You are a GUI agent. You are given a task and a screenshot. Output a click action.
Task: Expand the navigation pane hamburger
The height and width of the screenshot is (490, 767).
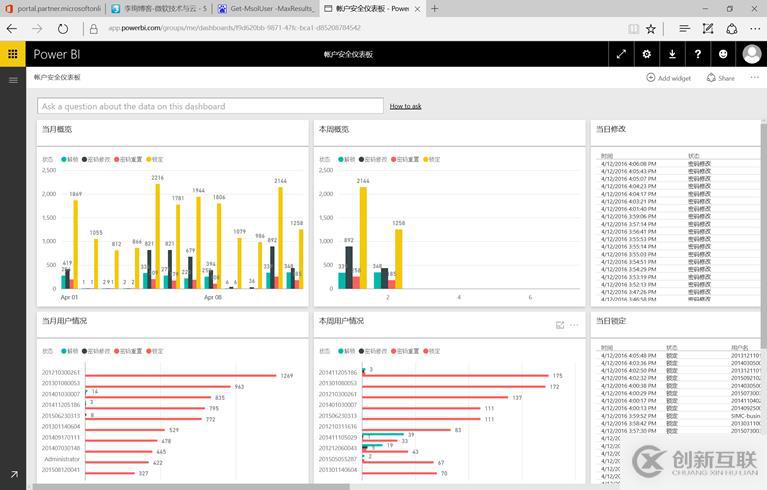13,80
